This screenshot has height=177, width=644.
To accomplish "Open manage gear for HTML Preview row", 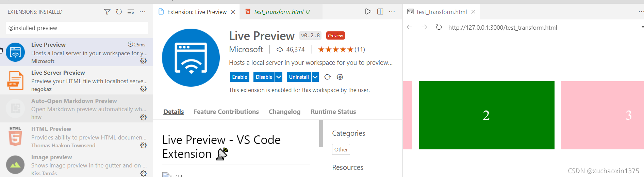I will pos(144,145).
